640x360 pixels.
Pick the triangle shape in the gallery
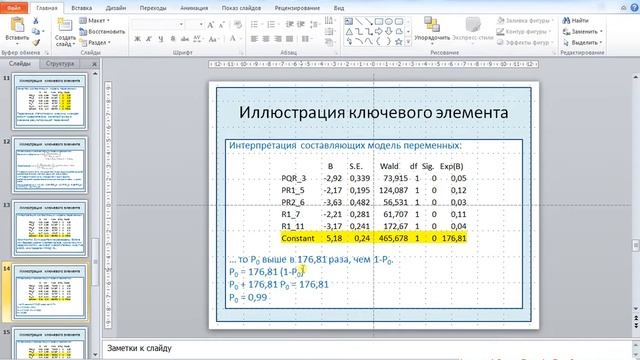tap(349, 31)
